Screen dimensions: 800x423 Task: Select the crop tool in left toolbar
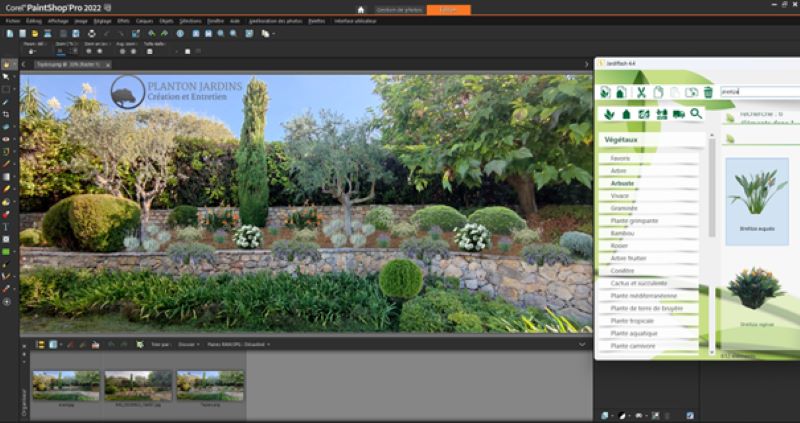[x=6, y=114]
